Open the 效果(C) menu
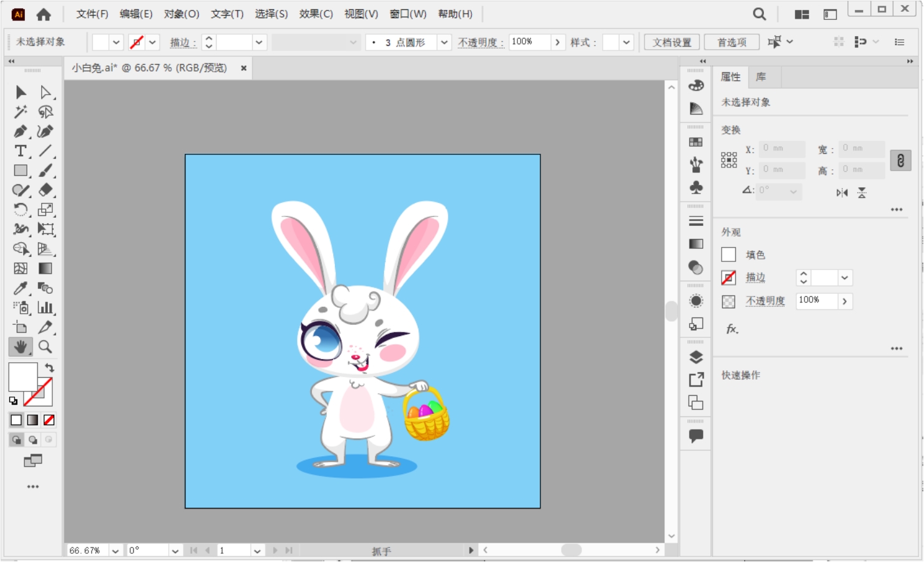 316,14
